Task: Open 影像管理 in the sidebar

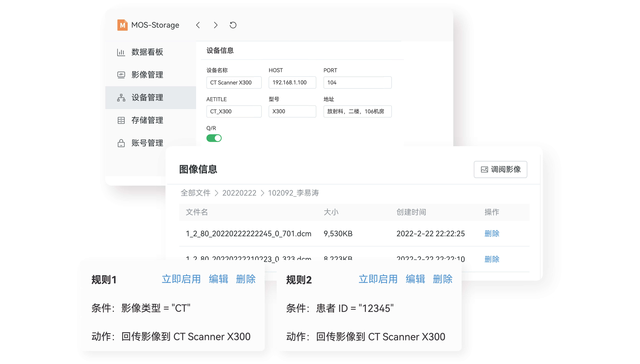Action: click(151, 75)
